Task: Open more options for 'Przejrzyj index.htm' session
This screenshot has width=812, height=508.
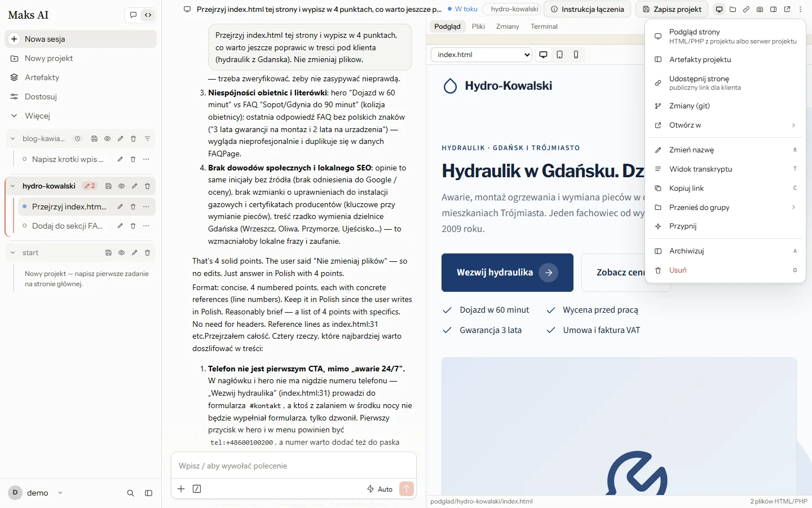Action: pos(146,207)
